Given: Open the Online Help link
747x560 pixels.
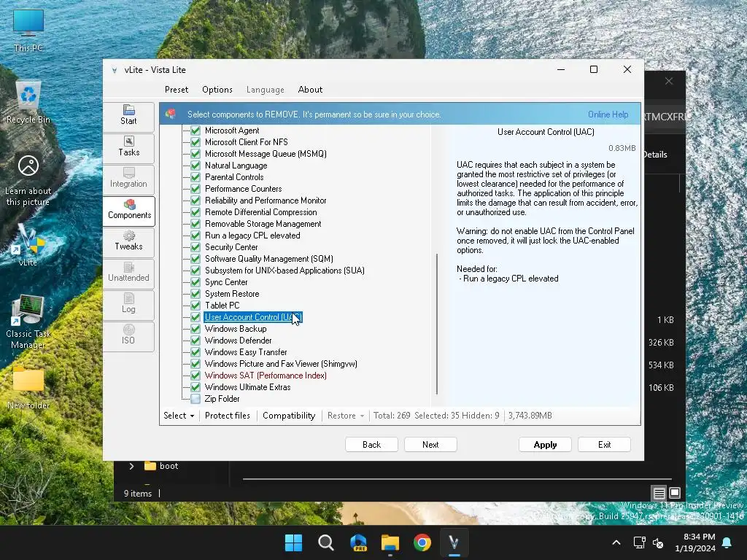Looking at the screenshot, I should coord(608,114).
